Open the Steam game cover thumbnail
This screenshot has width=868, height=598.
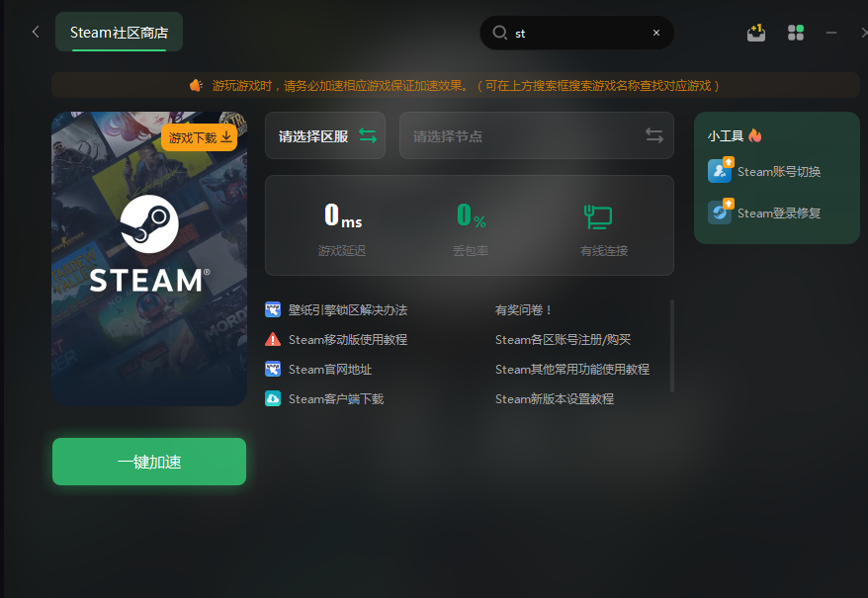149,259
